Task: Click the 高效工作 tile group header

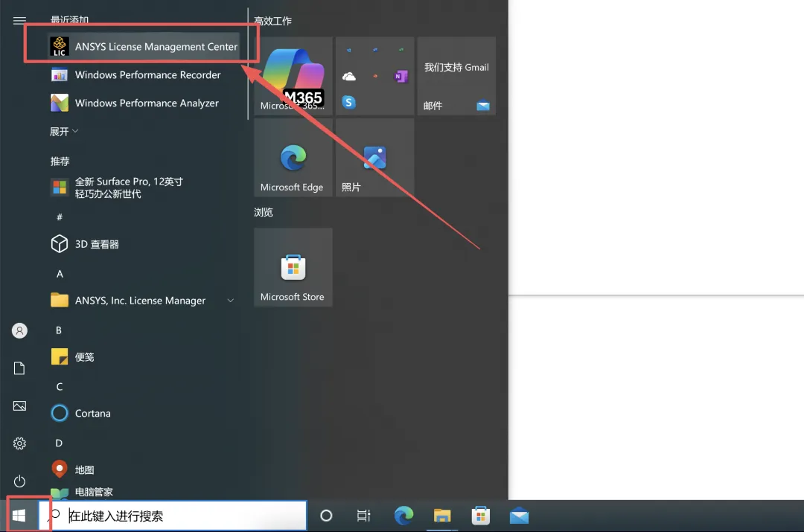Action: pyautogui.click(x=272, y=21)
